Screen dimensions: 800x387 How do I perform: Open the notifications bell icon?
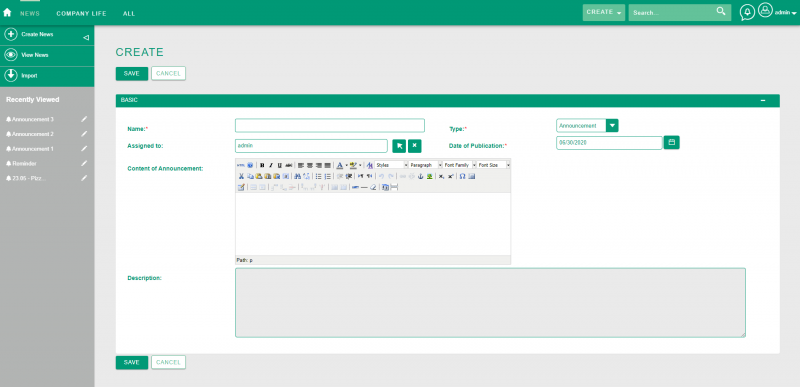coord(747,12)
